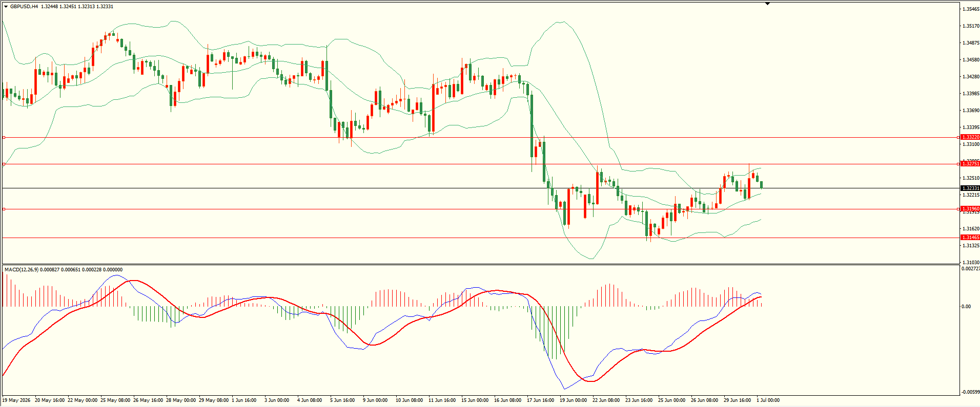Screen dimensions: 980x407
Task: Click left anchor square of the 1.32751 line
Action: click(x=4, y=164)
